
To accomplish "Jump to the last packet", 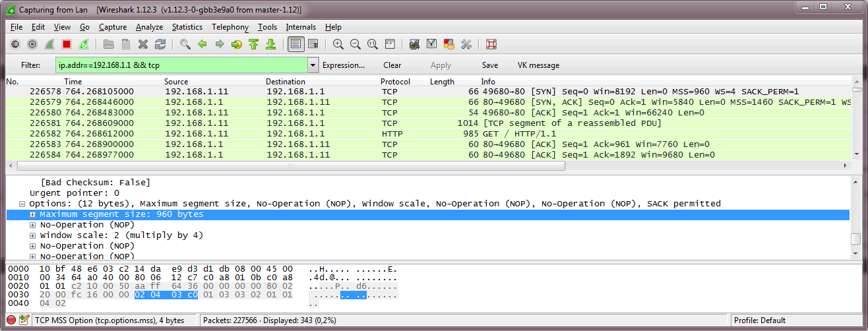I will (270, 44).
